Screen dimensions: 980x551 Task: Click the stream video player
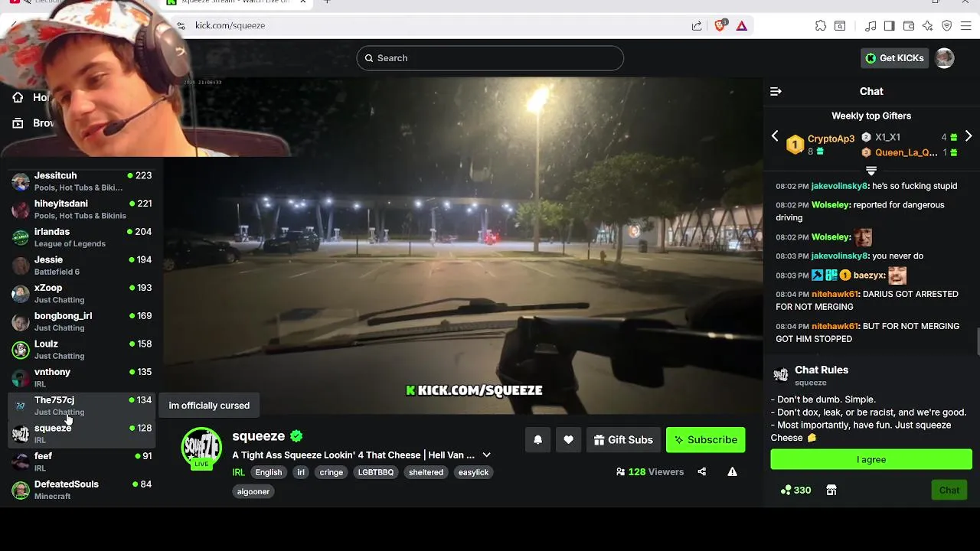[x=462, y=245]
